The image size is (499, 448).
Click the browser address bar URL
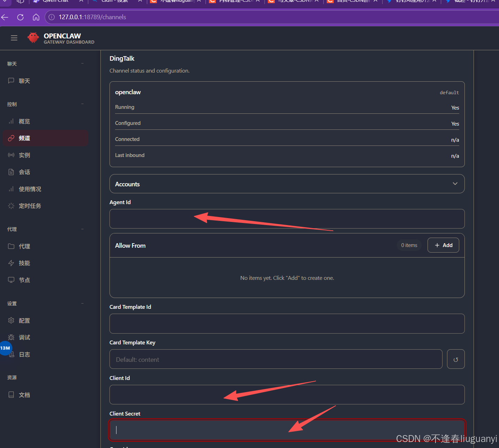[92, 17]
